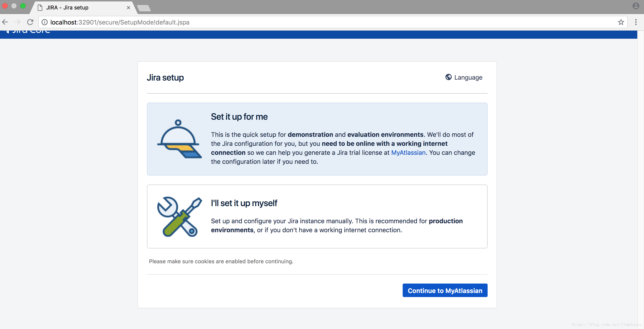Click the wrench and screwdriver icon
The height and width of the screenshot is (329, 644).
179,216
